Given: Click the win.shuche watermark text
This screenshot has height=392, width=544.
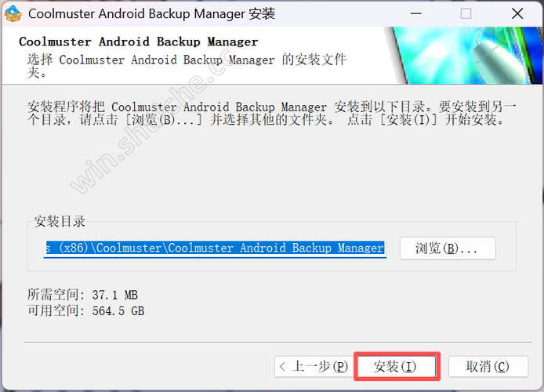Looking at the screenshot, I should pyautogui.click(x=153, y=122).
